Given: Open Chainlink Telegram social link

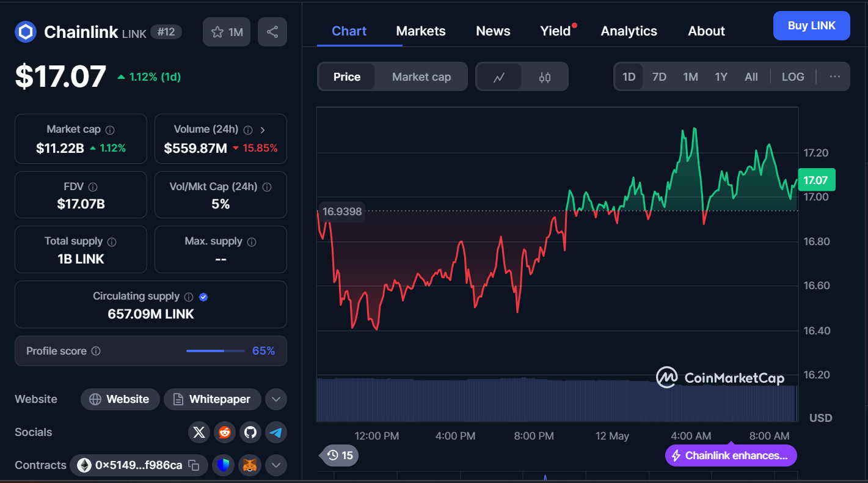Looking at the screenshot, I should coord(276,432).
